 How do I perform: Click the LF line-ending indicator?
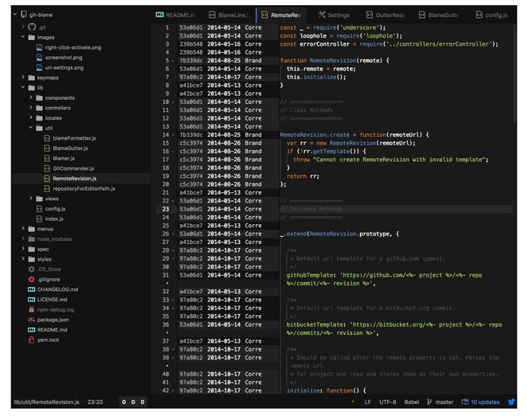368,402
